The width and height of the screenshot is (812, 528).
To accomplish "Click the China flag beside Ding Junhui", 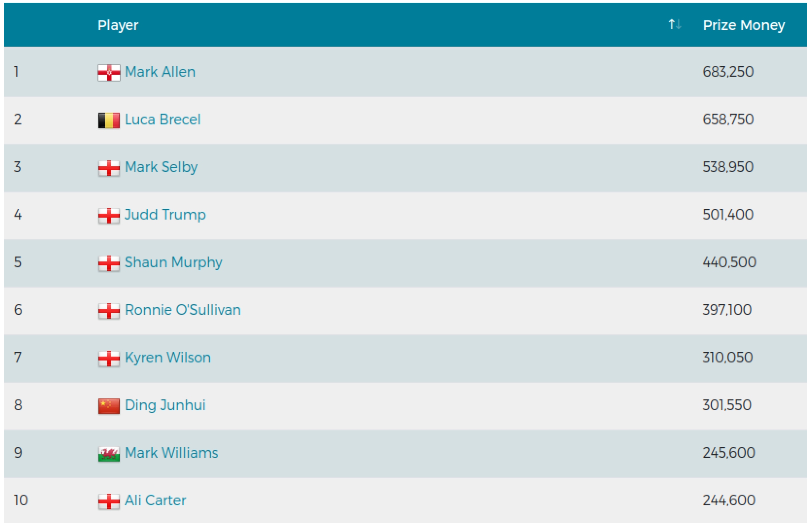I will pos(109,406).
